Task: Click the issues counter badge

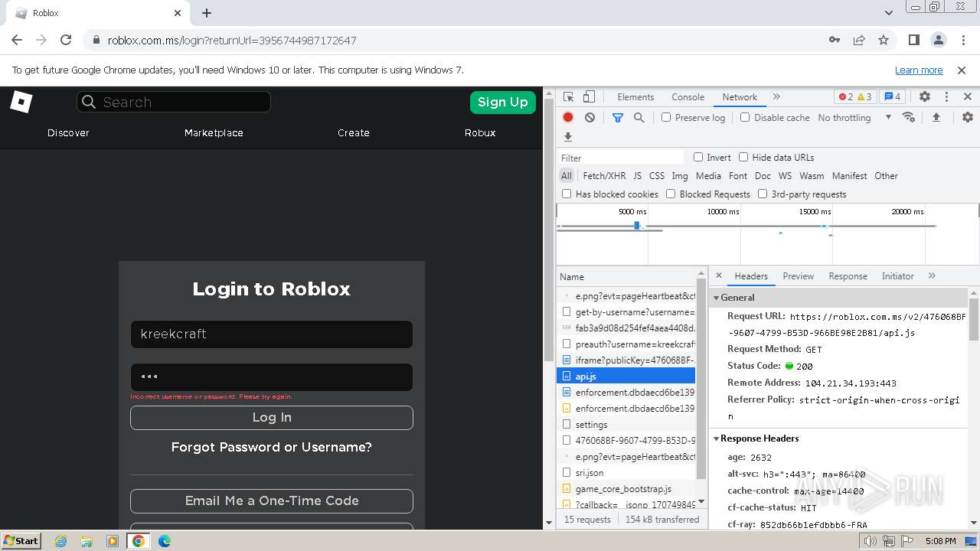Action: 892,97
